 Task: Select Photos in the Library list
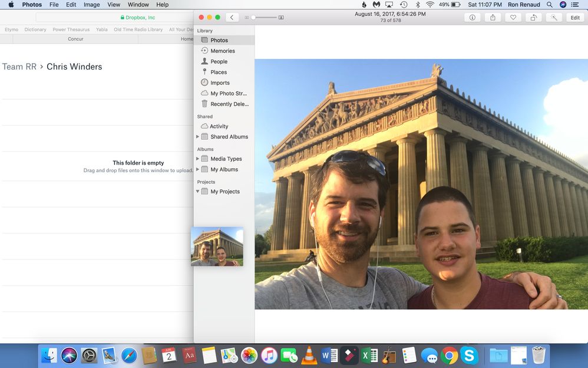coord(219,40)
